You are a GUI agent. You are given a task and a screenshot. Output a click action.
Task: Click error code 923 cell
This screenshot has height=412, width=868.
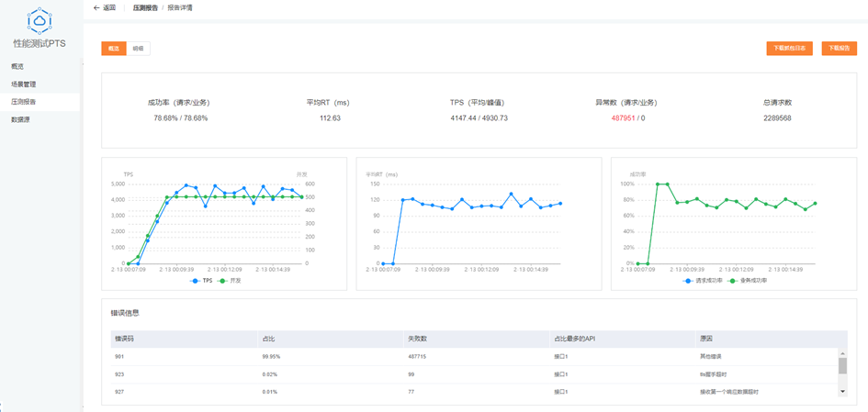pos(119,374)
